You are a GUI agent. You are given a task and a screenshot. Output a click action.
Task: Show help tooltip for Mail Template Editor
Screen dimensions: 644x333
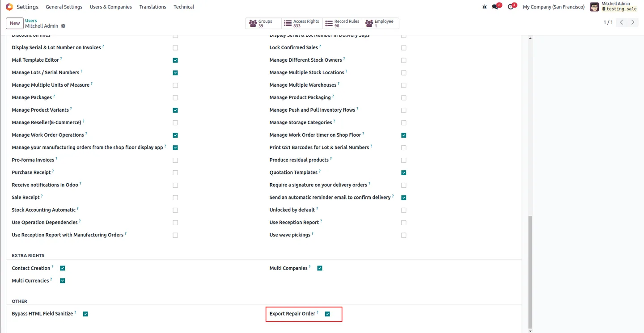pyautogui.click(x=61, y=59)
